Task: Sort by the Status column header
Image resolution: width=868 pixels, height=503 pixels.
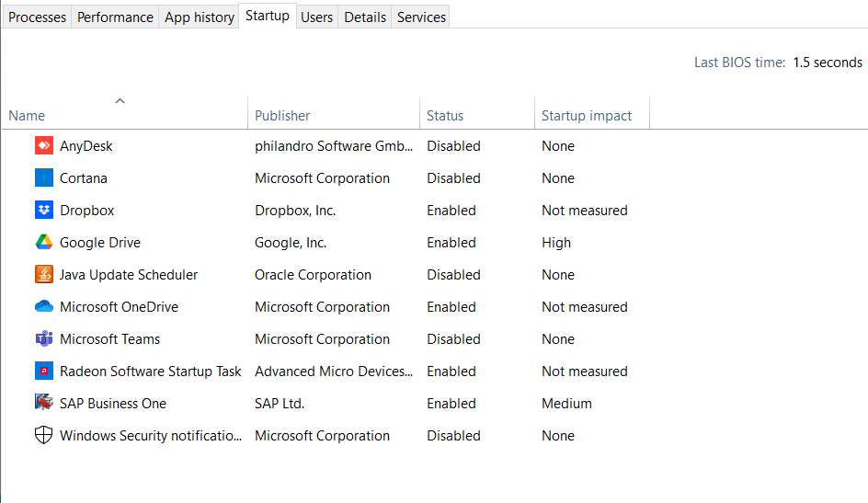Action: click(x=445, y=116)
